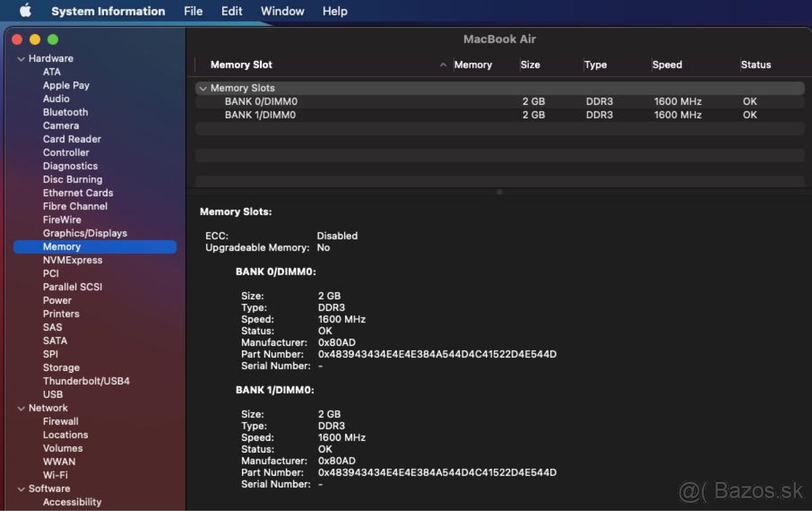Select the BANK 0/DIMM0 row
Viewport: 812px width, 511px height.
[261, 102]
